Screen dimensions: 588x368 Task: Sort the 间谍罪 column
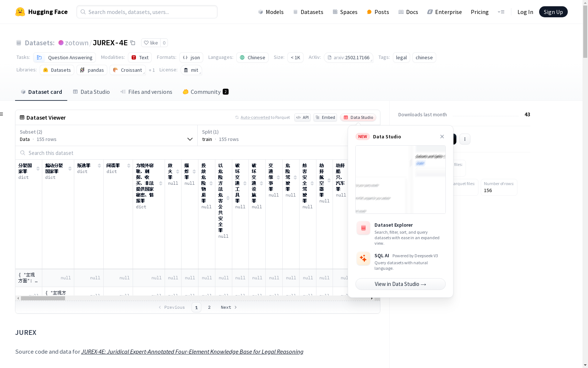[x=129, y=166]
